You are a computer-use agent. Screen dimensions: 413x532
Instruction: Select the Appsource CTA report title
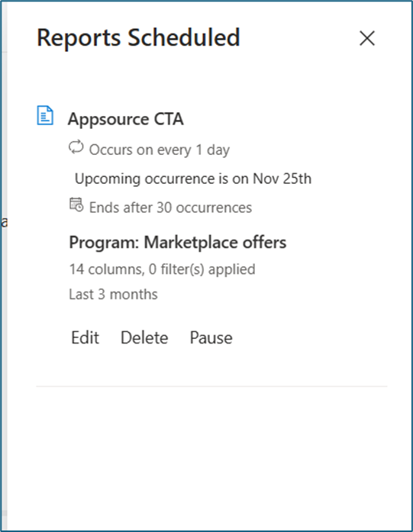(125, 119)
